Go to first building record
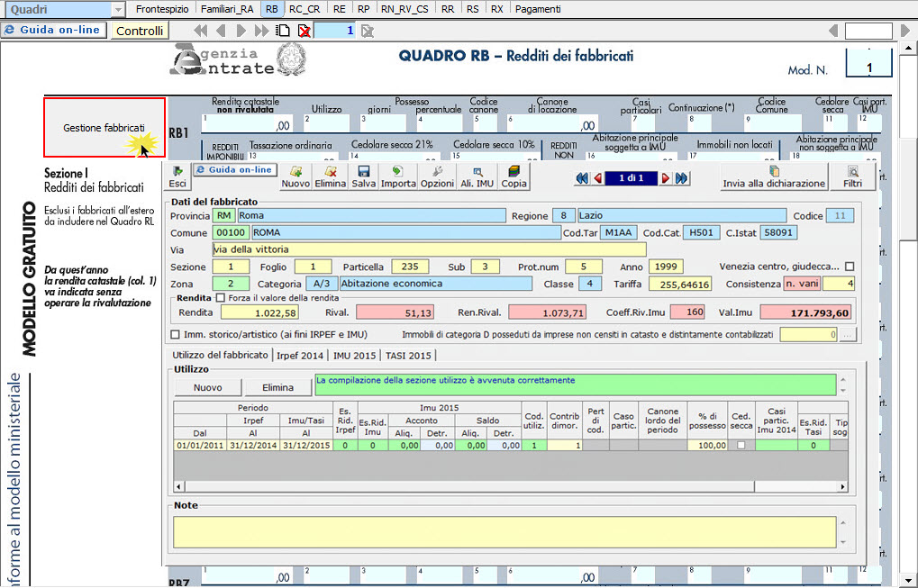Image resolution: width=918 pixels, height=588 pixels. click(x=582, y=178)
